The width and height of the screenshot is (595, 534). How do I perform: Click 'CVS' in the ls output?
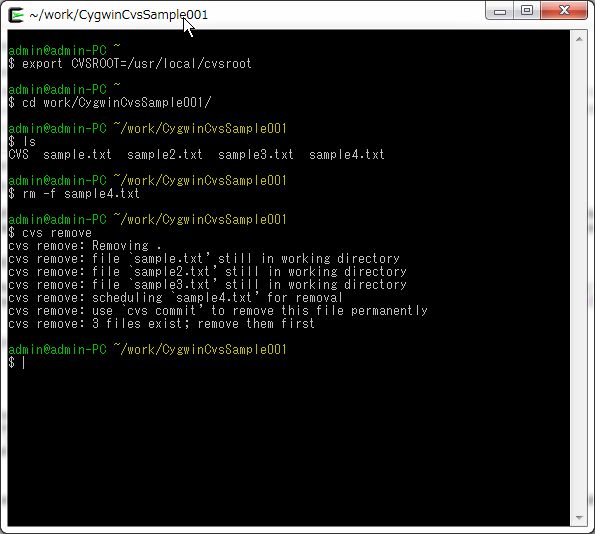[18, 154]
